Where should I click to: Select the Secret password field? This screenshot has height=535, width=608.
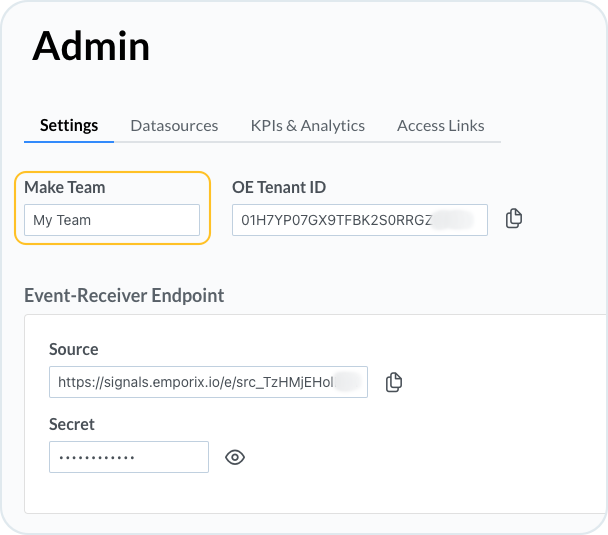click(128, 457)
